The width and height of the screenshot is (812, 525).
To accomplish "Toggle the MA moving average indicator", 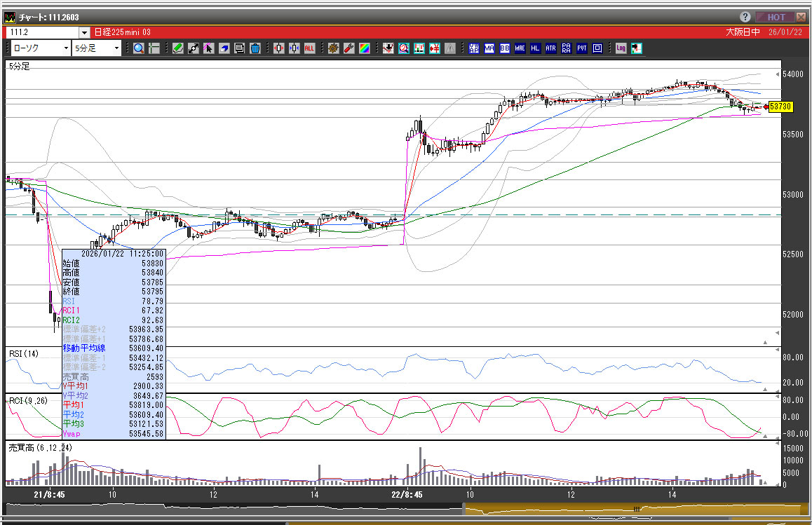I will click(489, 48).
